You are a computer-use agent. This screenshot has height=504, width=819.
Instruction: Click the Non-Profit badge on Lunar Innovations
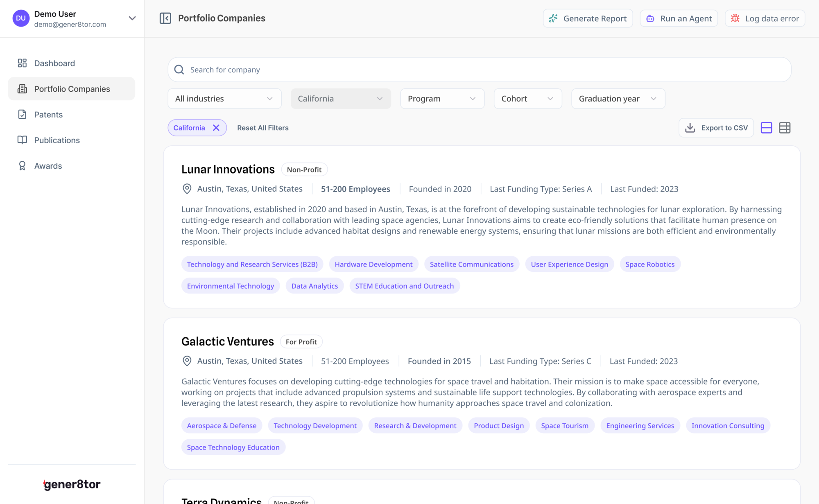(x=304, y=170)
